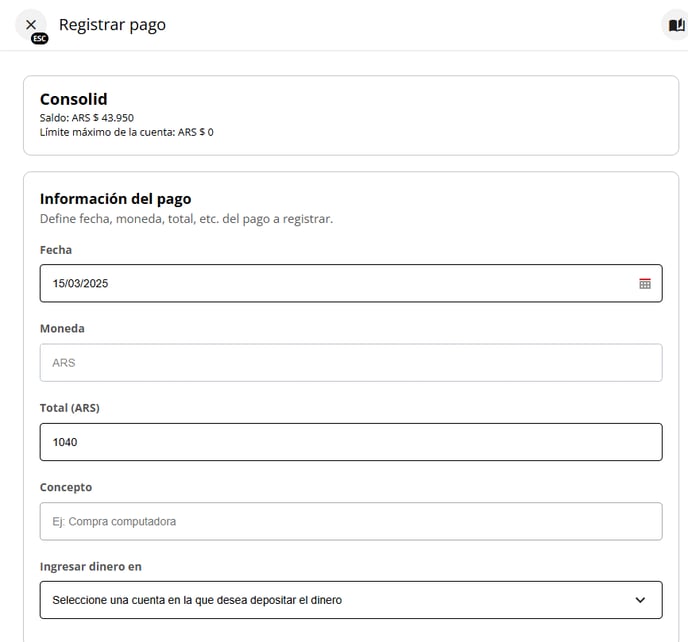Click the Moneda label
Image resolution: width=688 pixels, height=642 pixels.
point(62,329)
